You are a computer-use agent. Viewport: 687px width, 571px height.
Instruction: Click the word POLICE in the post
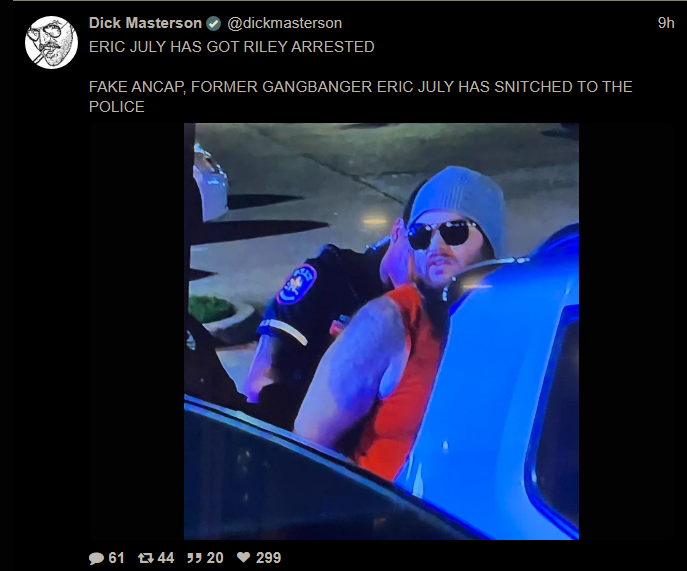coord(117,107)
